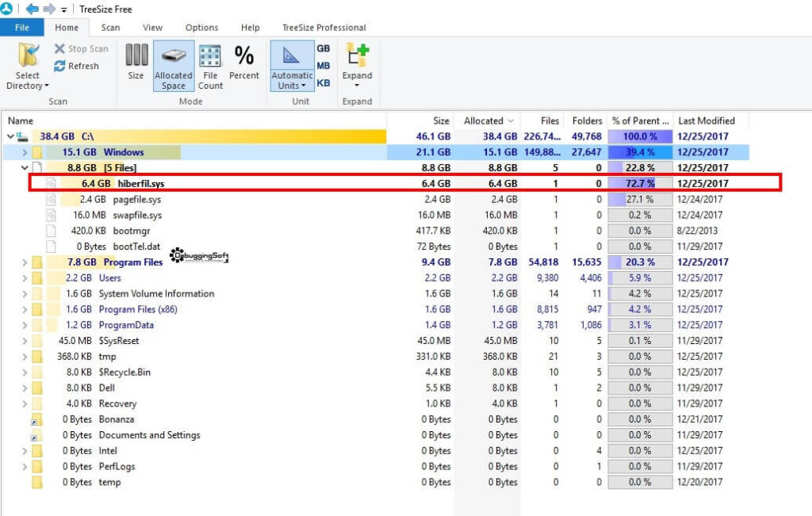Switch mode to Size

click(136, 62)
